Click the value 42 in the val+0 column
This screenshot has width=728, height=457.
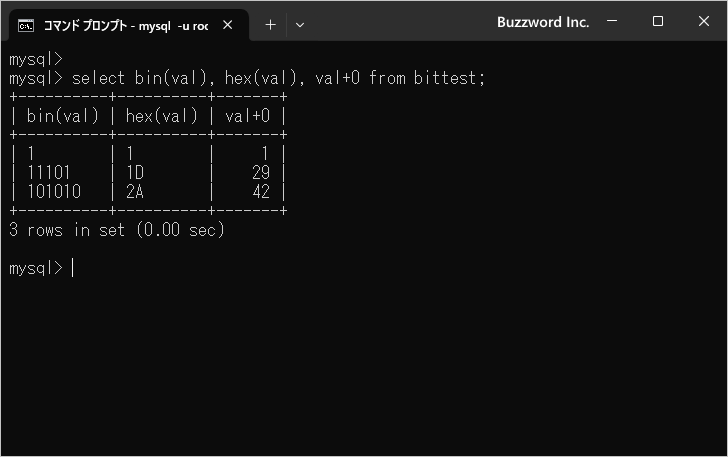pos(261,192)
